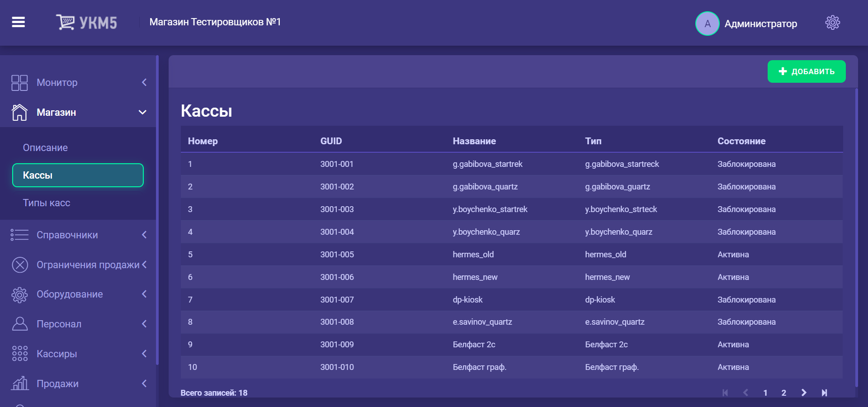Click hermes_new in Тип column
Viewport: 868px width, 407px height.
607,277
